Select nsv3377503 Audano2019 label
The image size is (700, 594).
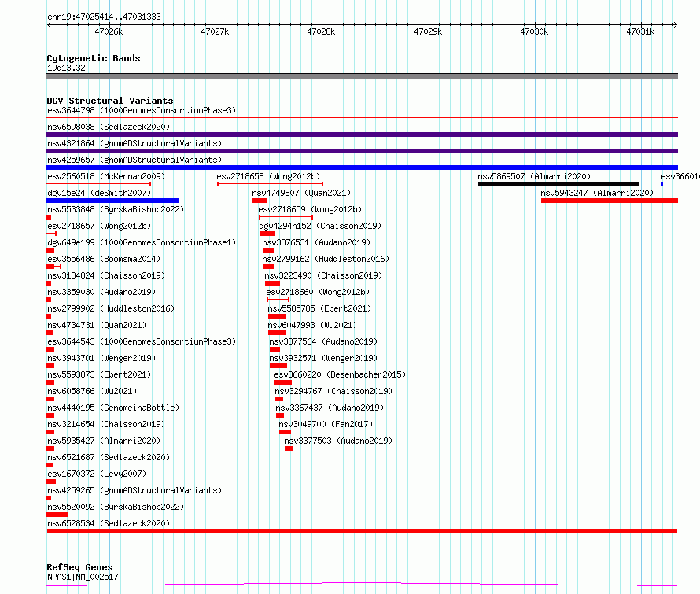pos(338,441)
